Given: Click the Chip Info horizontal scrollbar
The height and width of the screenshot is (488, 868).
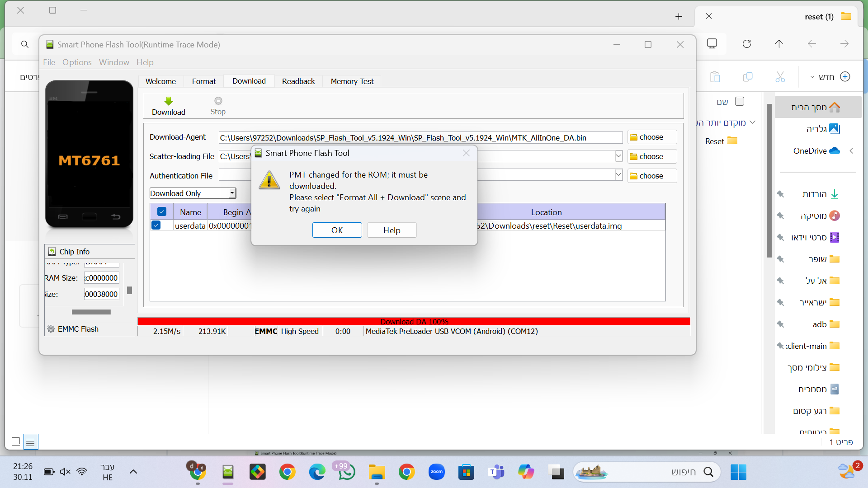Looking at the screenshot, I should tap(91, 312).
